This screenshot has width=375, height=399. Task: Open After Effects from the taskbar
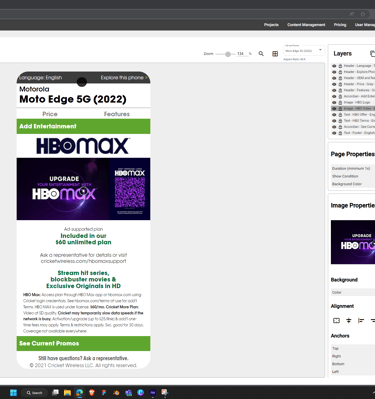[153, 393]
